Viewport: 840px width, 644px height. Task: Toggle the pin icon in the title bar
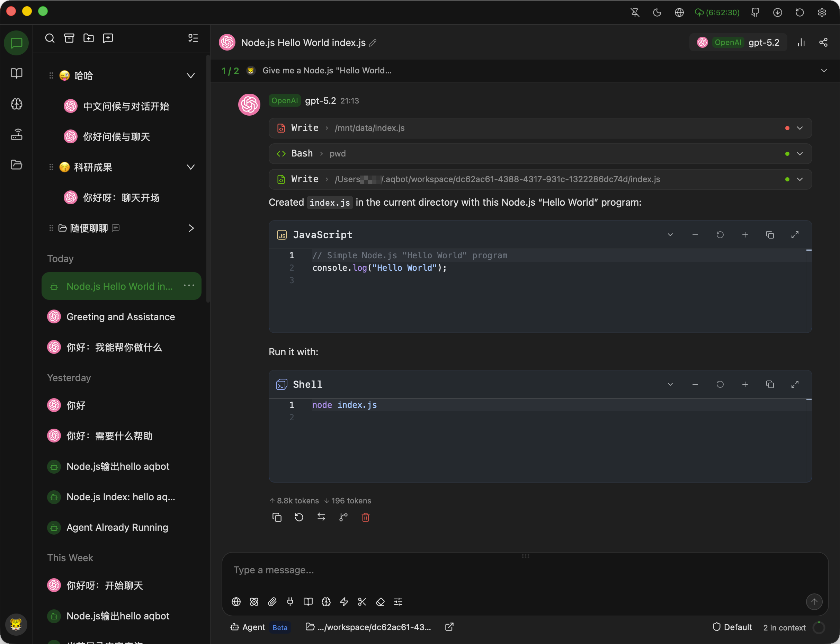point(635,12)
